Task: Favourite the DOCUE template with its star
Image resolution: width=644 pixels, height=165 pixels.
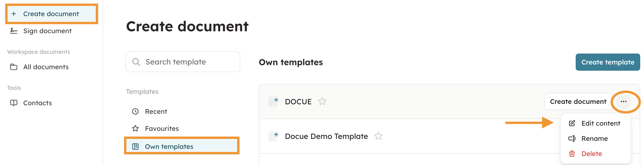Action: 322,101
